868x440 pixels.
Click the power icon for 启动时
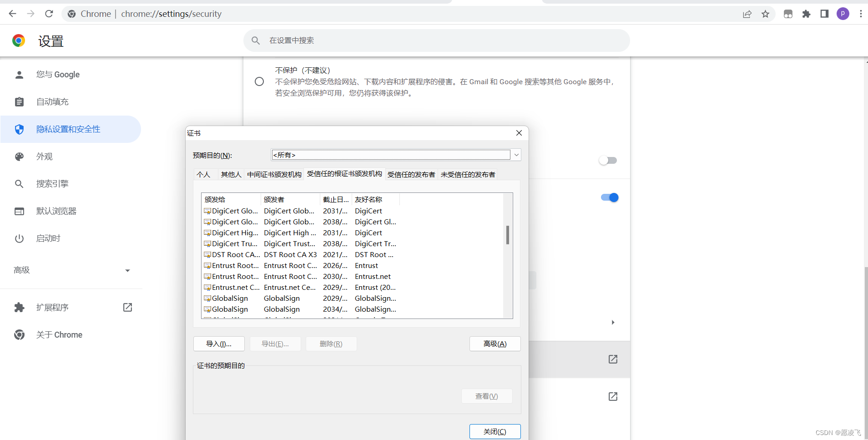pyautogui.click(x=19, y=238)
